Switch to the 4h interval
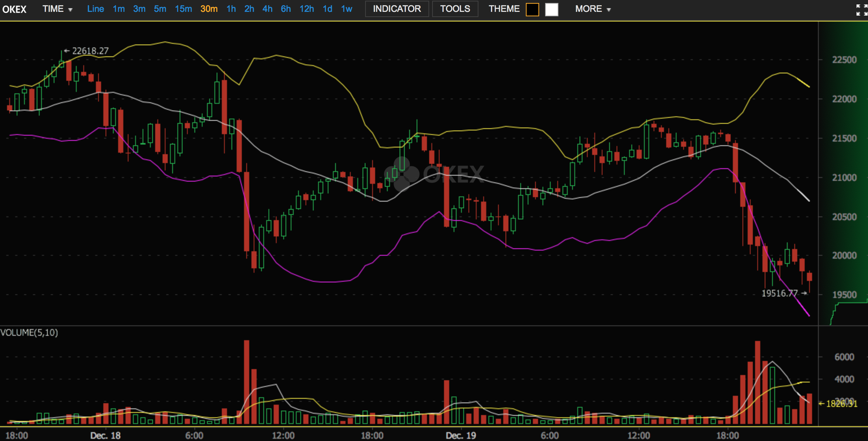Screen dimensions: 868x441 click(x=267, y=9)
